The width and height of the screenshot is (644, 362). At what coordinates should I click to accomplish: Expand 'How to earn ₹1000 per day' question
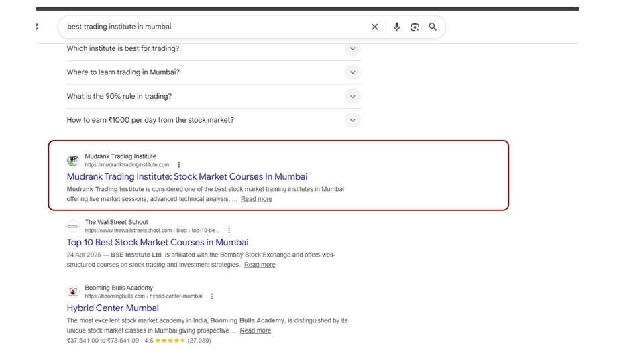pos(352,120)
